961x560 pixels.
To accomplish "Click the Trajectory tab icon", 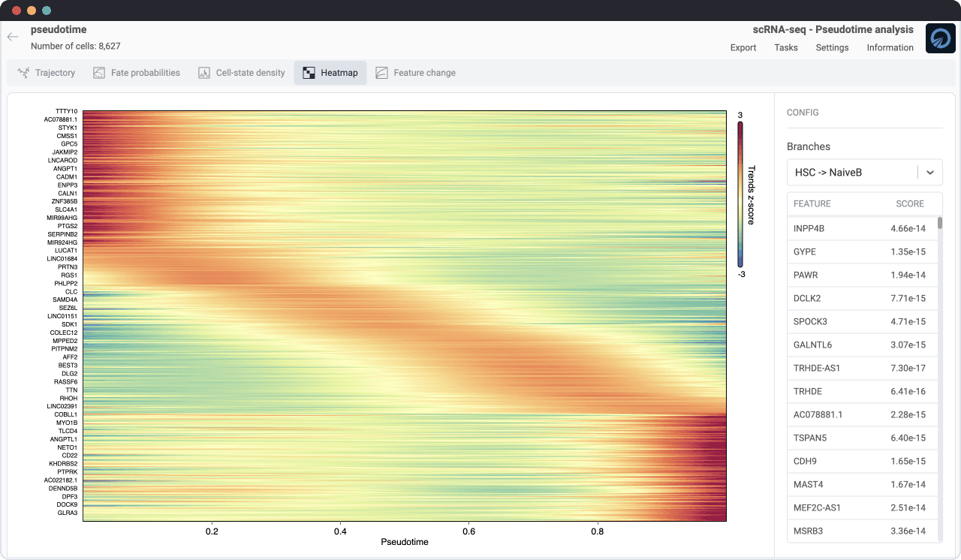I will [23, 73].
